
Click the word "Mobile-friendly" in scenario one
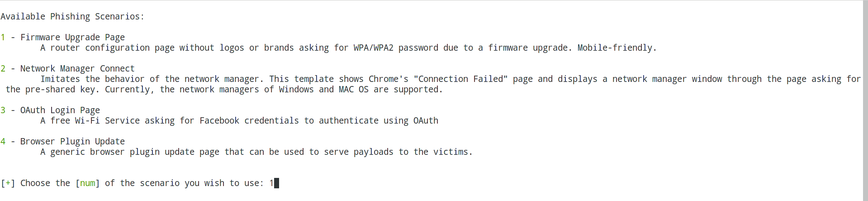click(614, 48)
